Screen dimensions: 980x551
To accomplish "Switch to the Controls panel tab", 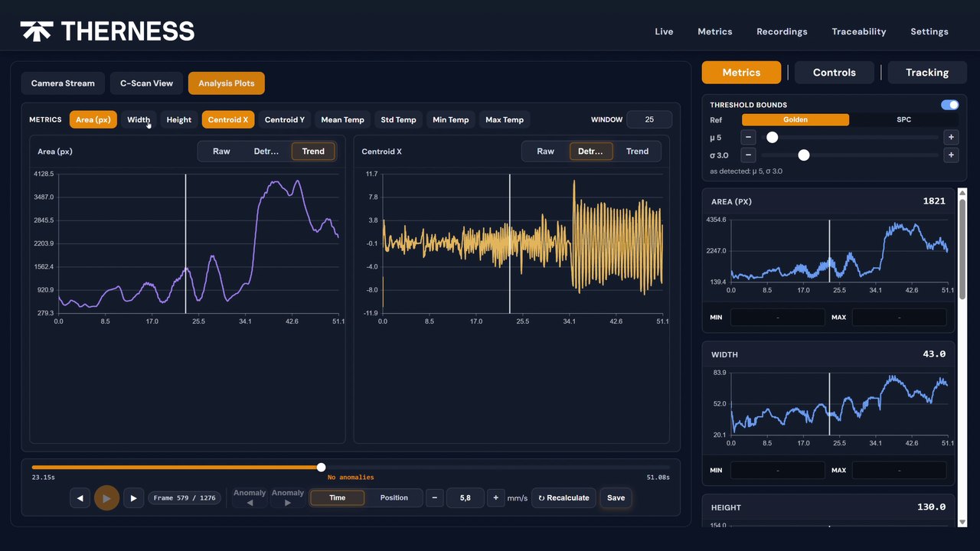I will pyautogui.click(x=834, y=73).
